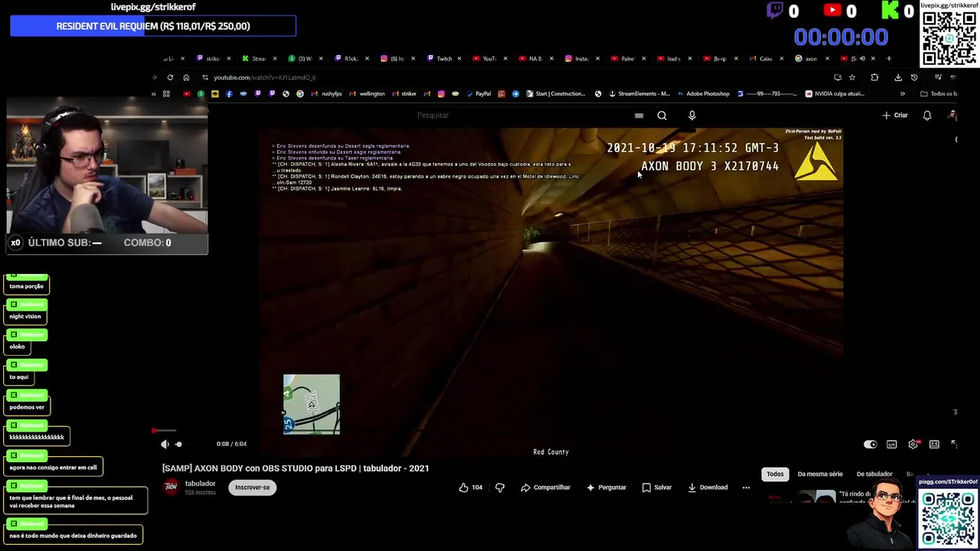Like the video with 104 likes
The width and height of the screenshot is (980, 551).
[470, 487]
